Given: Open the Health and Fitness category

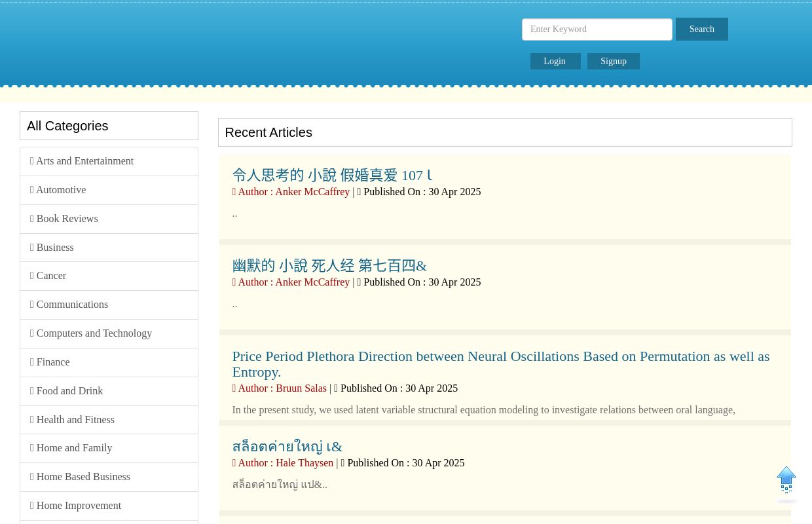Looking at the screenshot, I should tap(109, 420).
